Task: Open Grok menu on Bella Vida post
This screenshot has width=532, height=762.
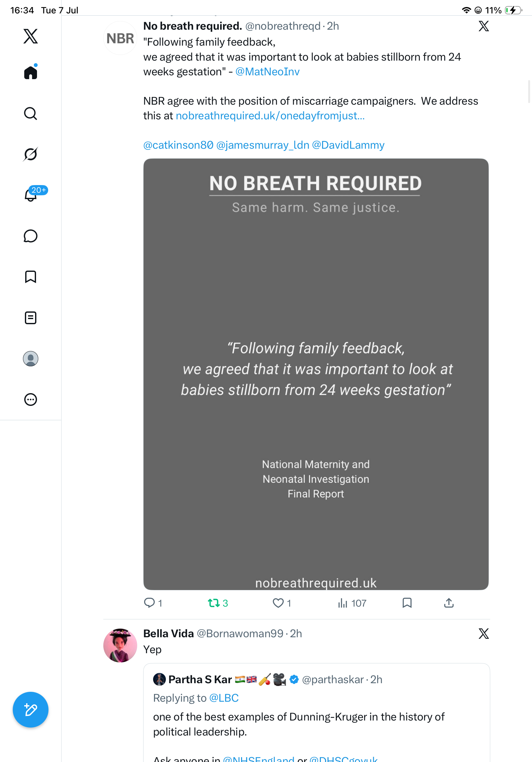Action: coord(484,634)
